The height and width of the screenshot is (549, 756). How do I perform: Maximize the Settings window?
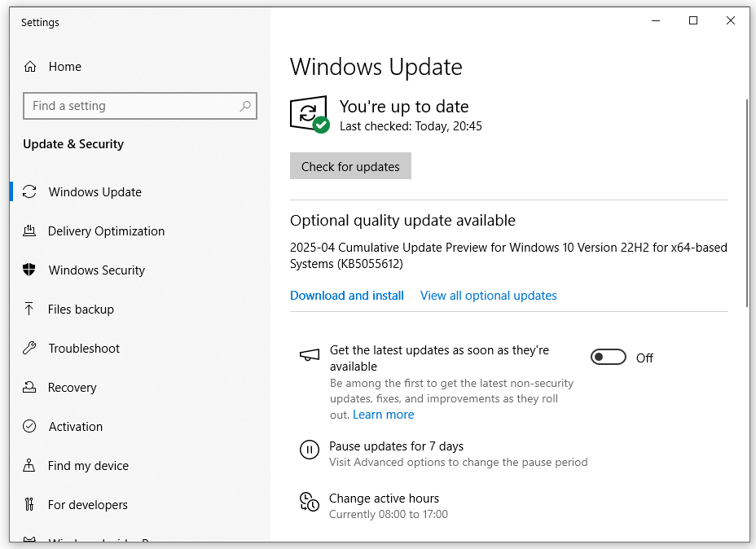coord(693,20)
